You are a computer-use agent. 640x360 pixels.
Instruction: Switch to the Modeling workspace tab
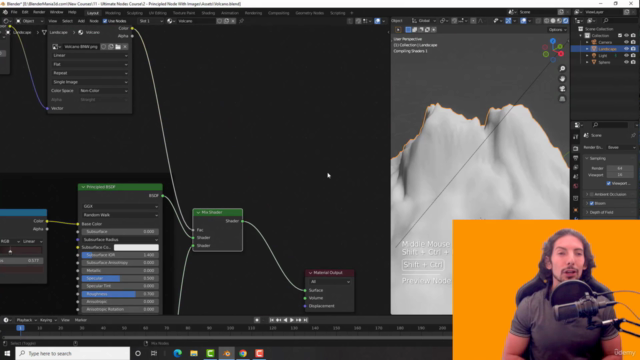pos(113,13)
